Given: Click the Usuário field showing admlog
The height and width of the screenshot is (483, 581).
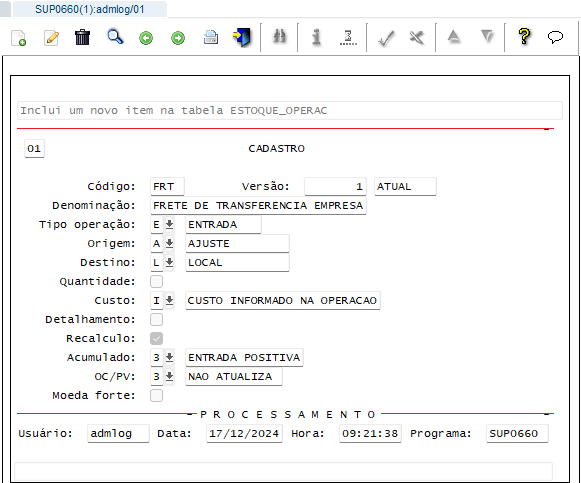Looking at the screenshot, I should click(118, 433).
